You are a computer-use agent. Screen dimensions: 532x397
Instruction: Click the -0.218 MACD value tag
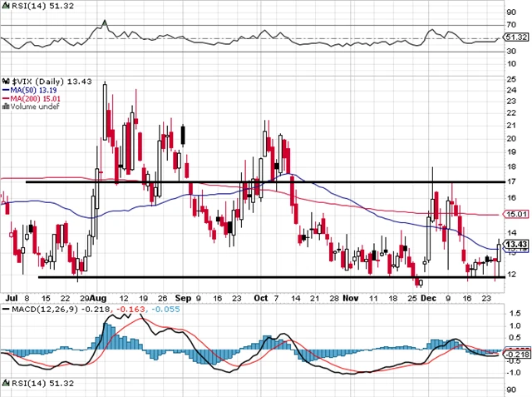click(x=516, y=354)
